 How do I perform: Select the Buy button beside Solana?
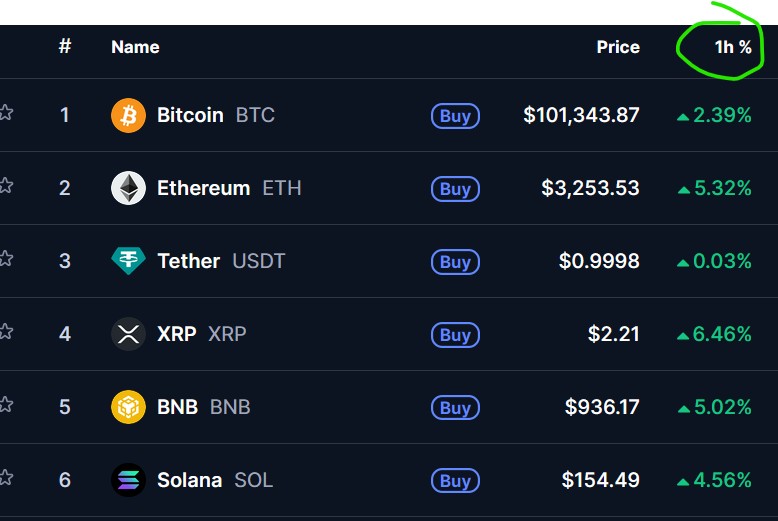[455, 481]
